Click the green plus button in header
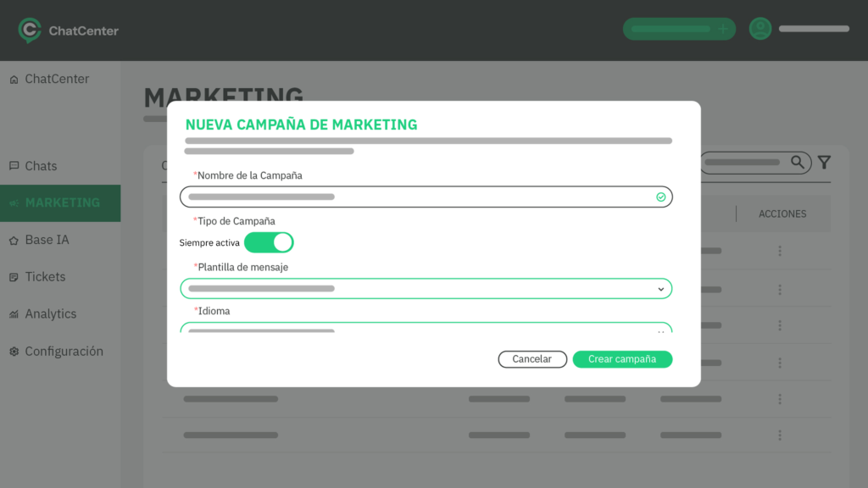868x488 pixels. [x=723, y=29]
